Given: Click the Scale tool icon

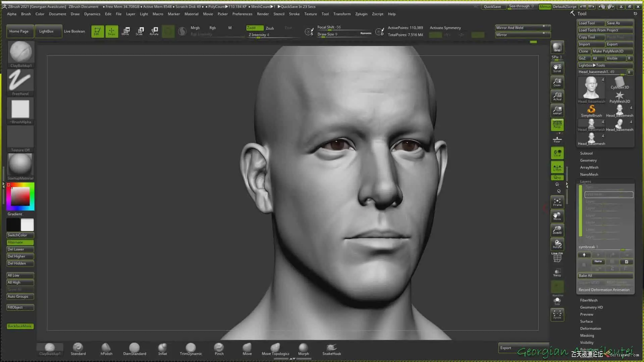Looking at the screenshot, I should point(140,31).
